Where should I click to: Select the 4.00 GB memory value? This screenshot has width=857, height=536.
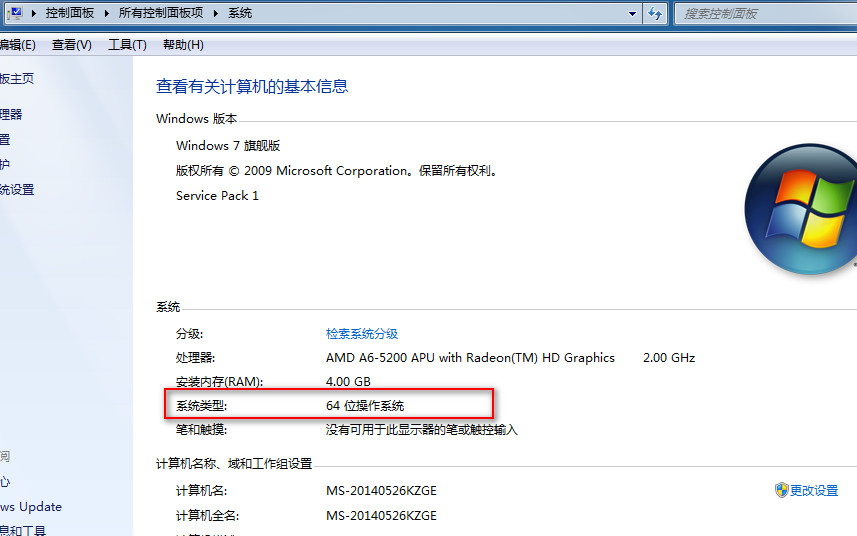point(348,381)
